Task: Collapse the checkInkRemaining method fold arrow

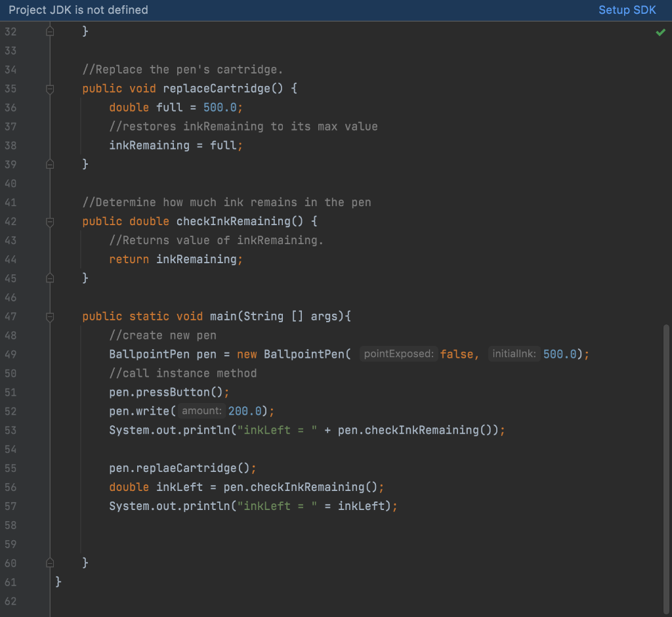Action: coord(49,221)
